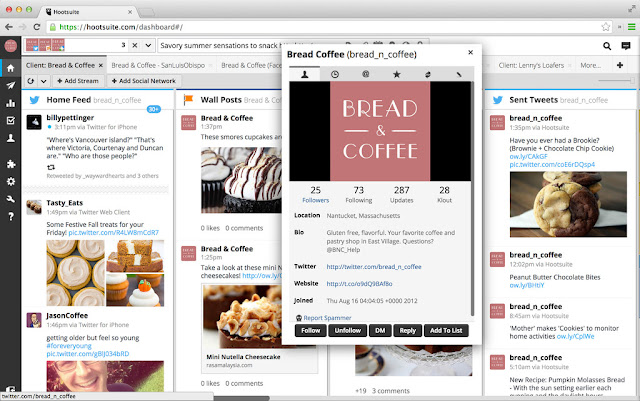Add a new tab with the plus icon
This screenshot has height=401, width=640.
click(x=620, y=65)
